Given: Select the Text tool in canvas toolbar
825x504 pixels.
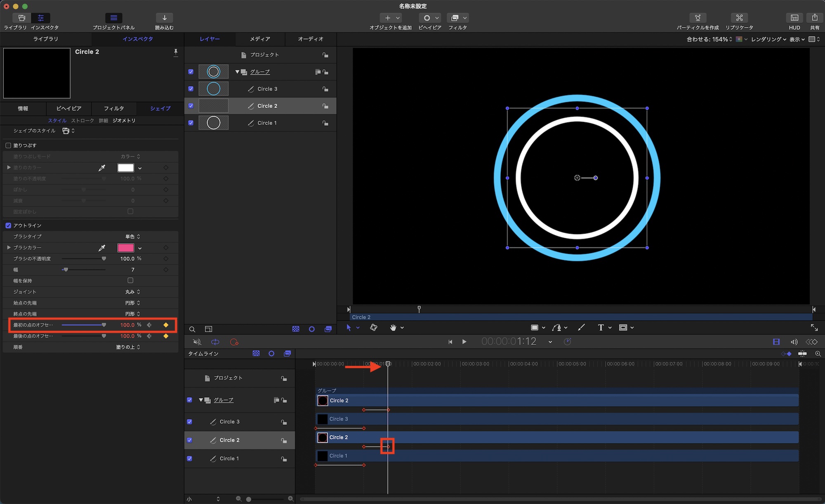Looking at the screenshot, I should coord(601,328).
